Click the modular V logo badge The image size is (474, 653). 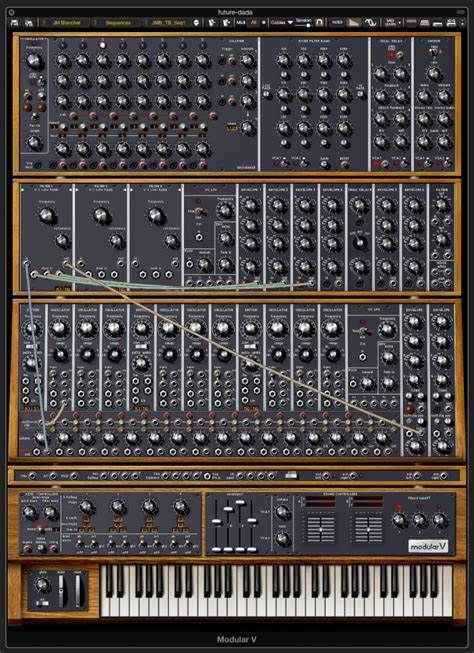pyautogui.click(x=428, y=546)
